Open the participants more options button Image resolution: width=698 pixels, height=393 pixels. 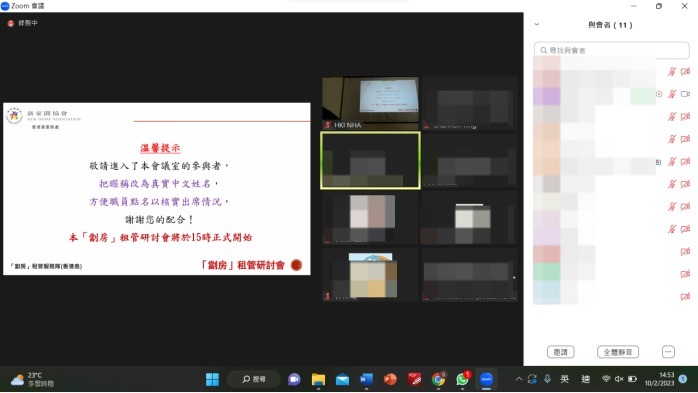[x=668, y=352]
